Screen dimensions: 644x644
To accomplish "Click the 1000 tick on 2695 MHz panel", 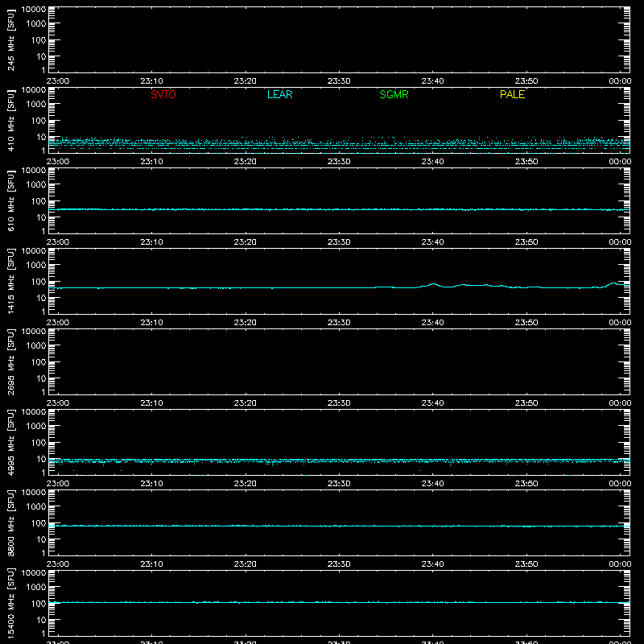I will (36, 346).
